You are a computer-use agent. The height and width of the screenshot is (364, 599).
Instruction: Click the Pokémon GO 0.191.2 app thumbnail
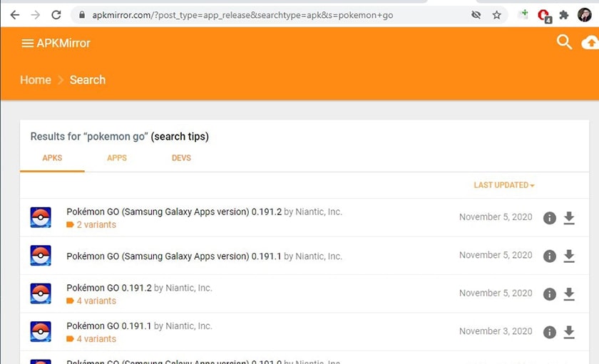click(x=41, y=293)
